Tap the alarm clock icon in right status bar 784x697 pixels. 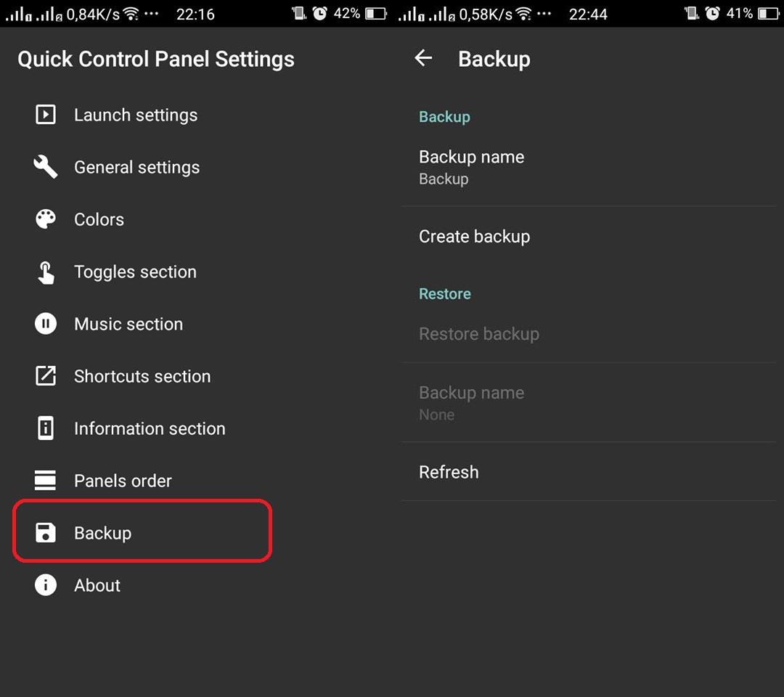pyautogui.click(x=713, y=13)
